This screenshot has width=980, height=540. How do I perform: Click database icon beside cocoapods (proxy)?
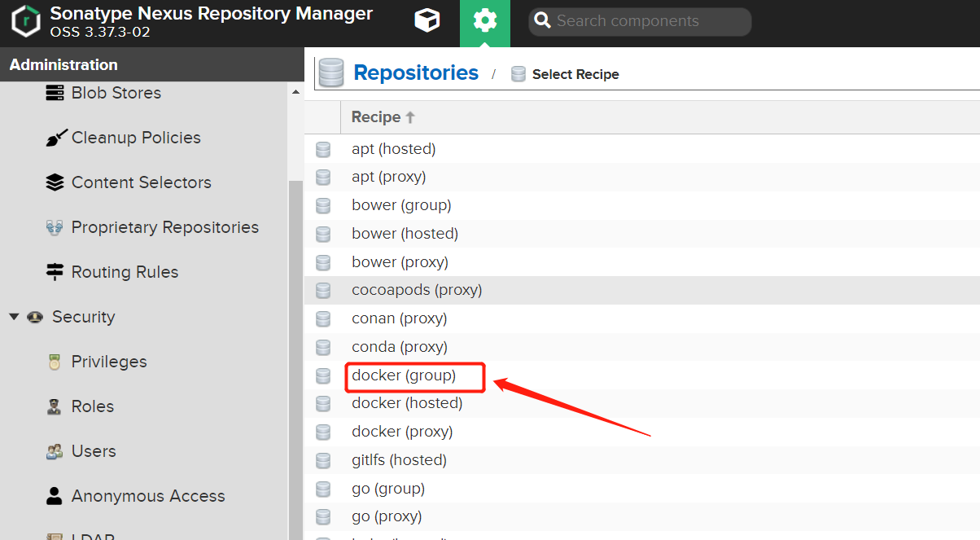(323, 290)
